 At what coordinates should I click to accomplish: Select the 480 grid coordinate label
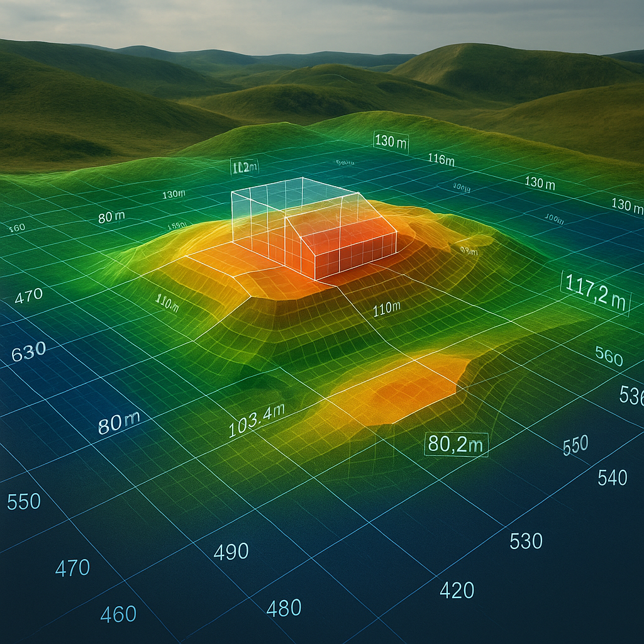[284, 608]
